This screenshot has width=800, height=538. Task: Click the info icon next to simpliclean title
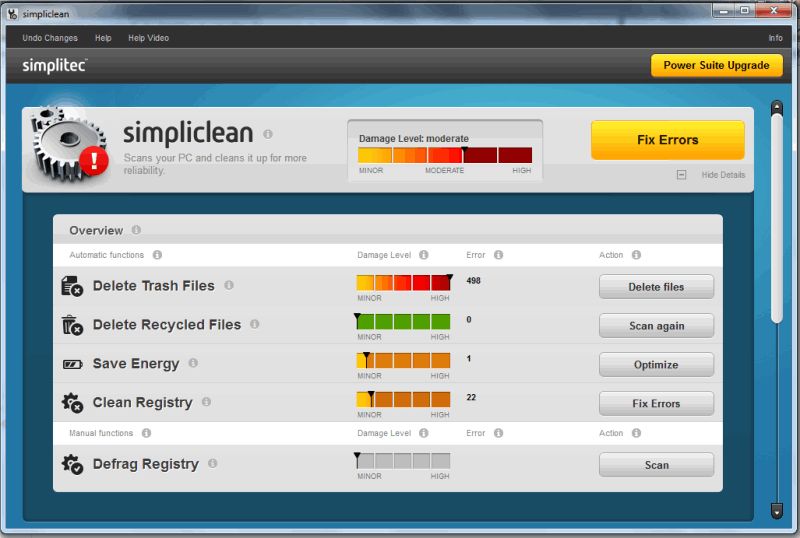[268, 134]
